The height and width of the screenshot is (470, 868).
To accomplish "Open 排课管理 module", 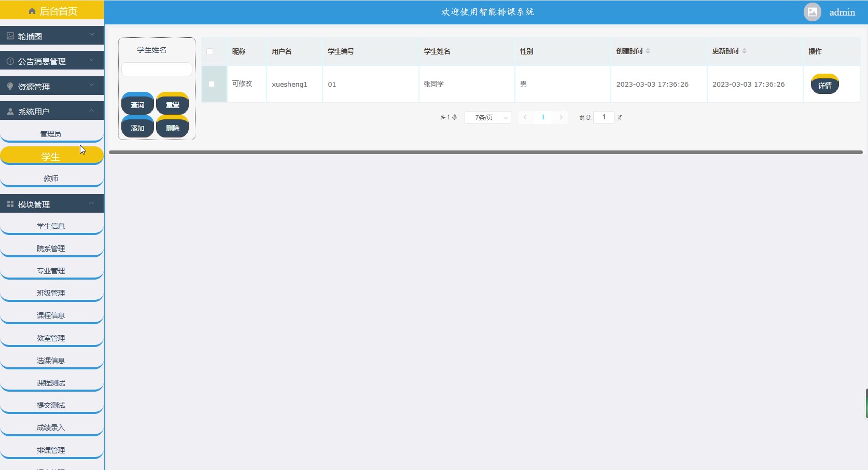I will 51,450.
